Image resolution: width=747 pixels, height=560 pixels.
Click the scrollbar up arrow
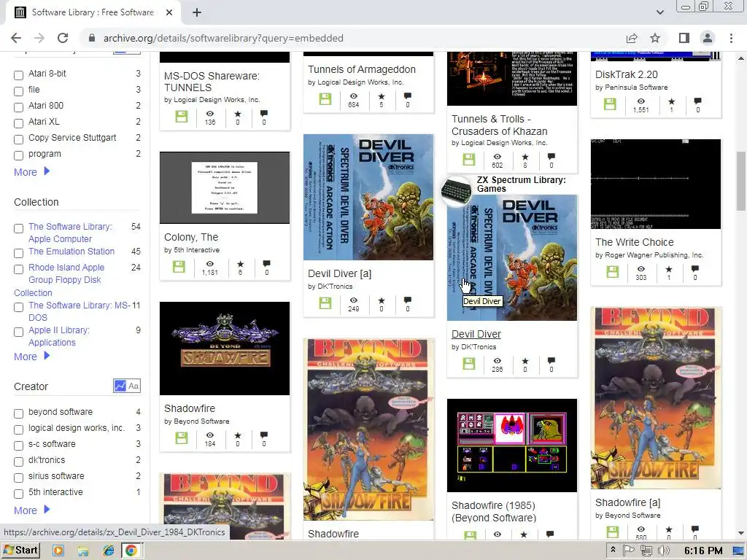pos(741,58)
